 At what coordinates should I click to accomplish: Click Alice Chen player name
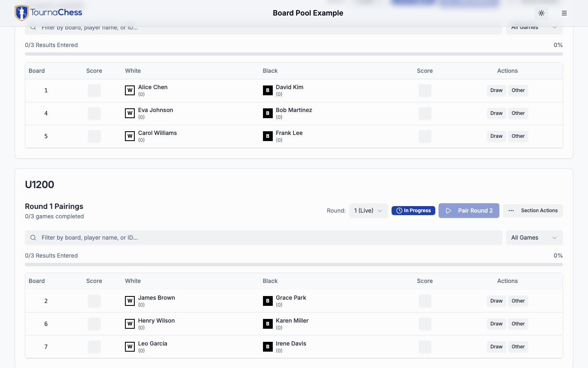153,87
